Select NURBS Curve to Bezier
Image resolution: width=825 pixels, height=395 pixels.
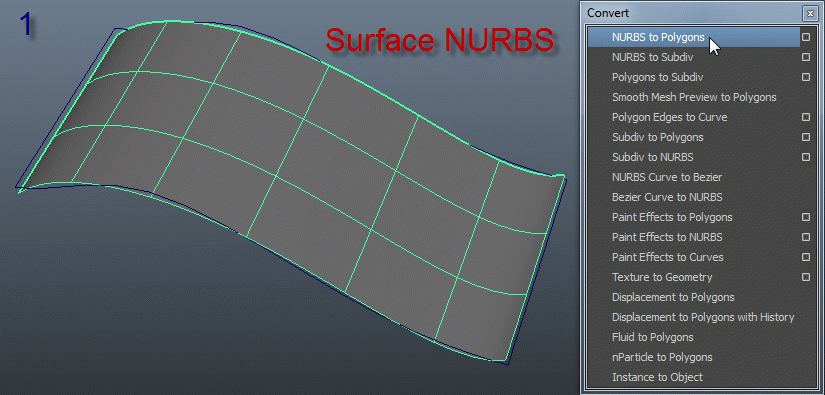[693, 177]
